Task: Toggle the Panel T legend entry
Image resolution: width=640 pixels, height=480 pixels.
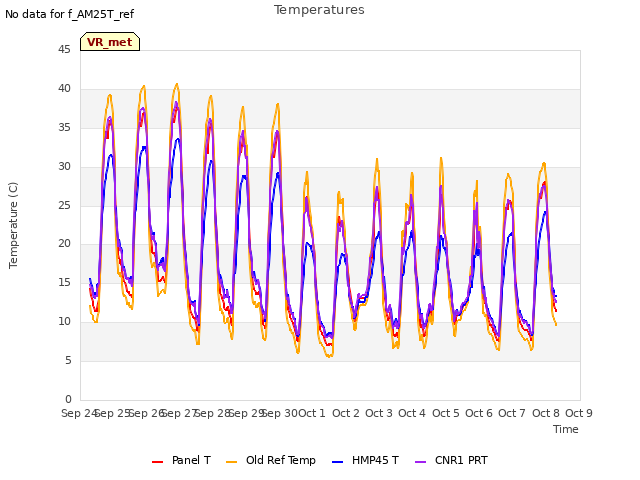Action: [x=181, y=460]
